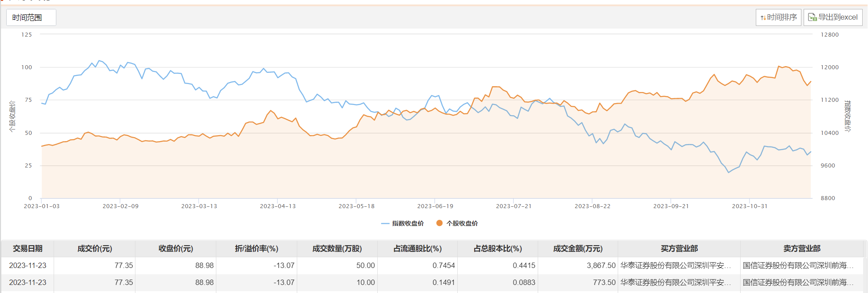This screenshot has height=293, width=868.
Task: Click the 卖方营业部 column header
Action: (802, 249)
